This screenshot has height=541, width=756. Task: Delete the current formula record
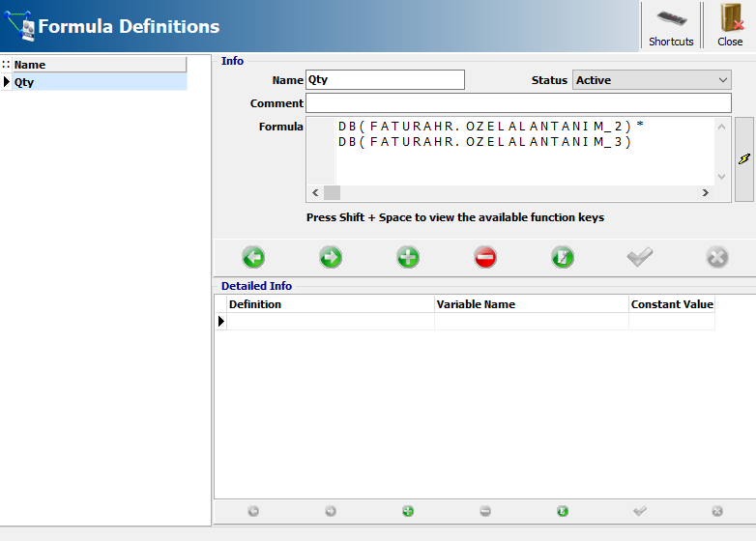click(485, 257)
